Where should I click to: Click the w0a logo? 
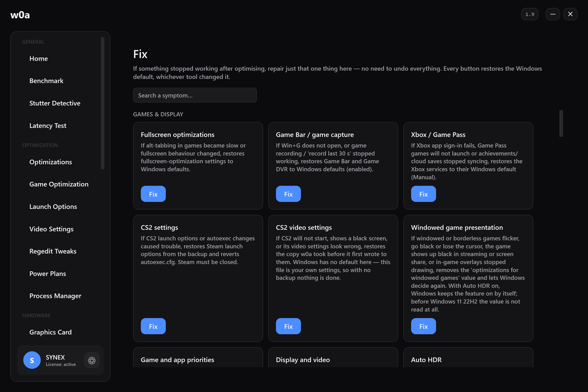(20, 15)
